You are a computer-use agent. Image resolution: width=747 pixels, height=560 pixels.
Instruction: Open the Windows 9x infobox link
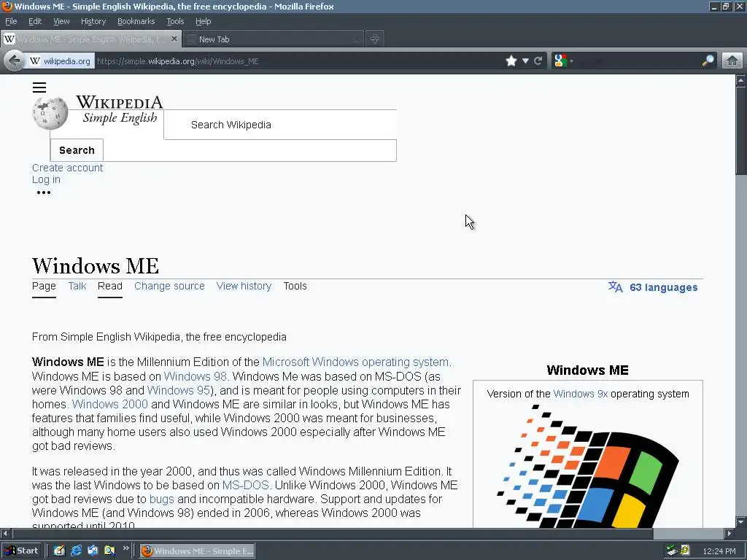580,394
